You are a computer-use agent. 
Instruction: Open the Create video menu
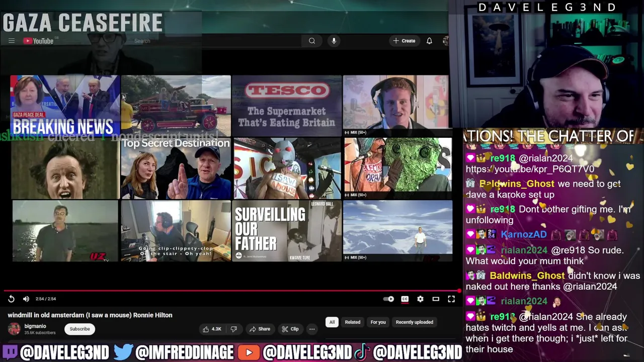point(405,41)
